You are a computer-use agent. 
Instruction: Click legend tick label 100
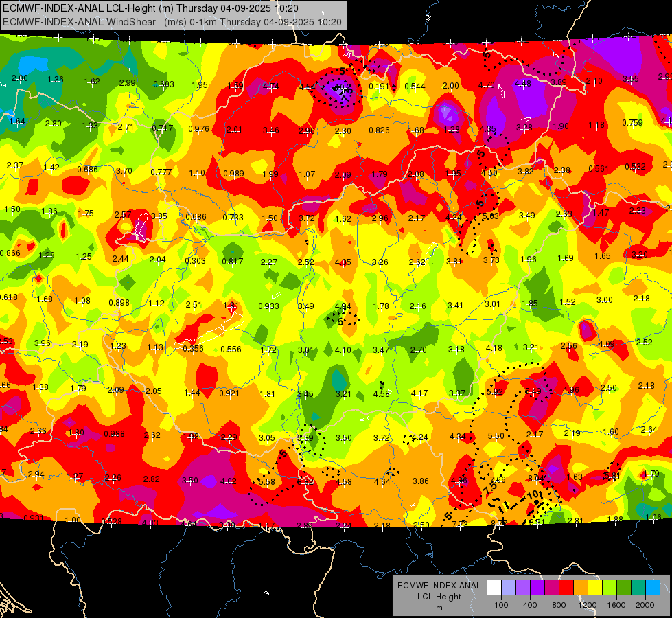coord(502,605)
